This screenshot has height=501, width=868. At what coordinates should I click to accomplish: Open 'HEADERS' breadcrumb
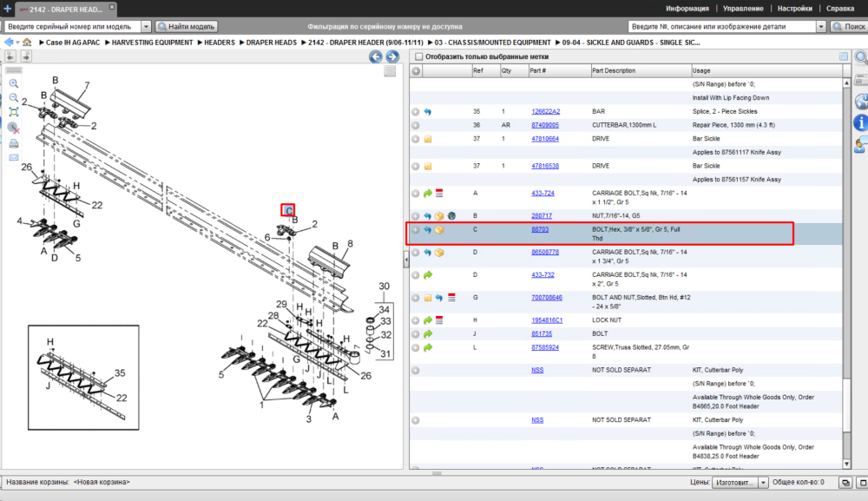point(220,43)
